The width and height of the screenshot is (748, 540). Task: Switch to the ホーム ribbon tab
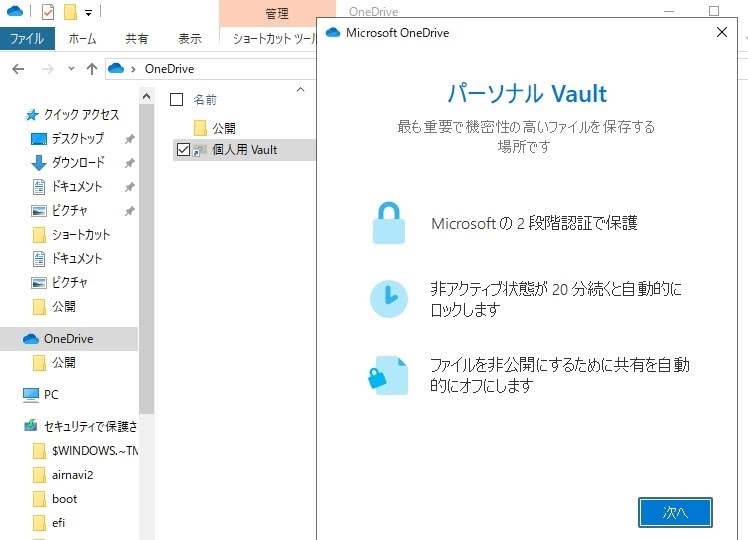click(82, 39)
